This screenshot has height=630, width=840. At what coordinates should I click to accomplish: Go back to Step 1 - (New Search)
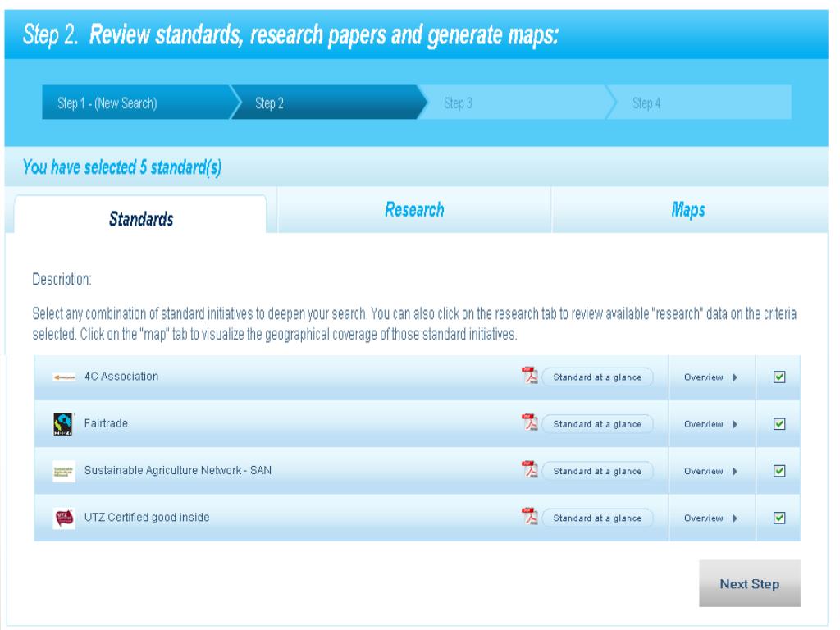[138, 103]
